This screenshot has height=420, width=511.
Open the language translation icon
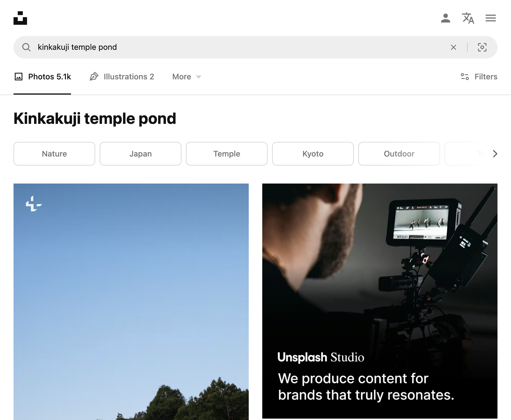click(x=468, y=18)
